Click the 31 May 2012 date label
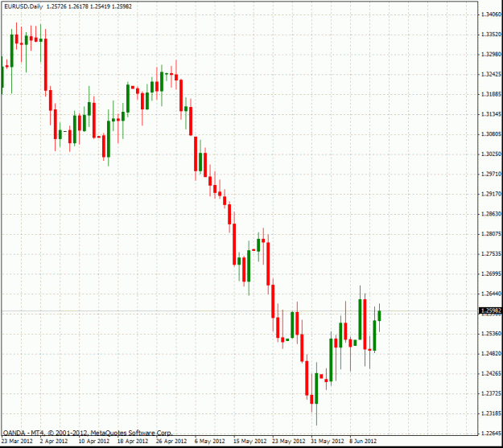 click(x=328, y=441)
